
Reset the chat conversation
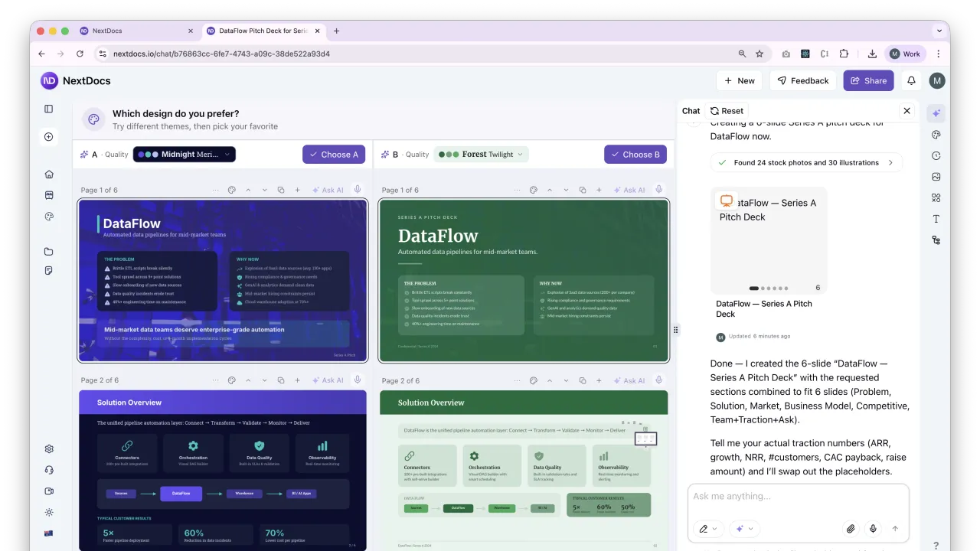click(x=727, y=111)
